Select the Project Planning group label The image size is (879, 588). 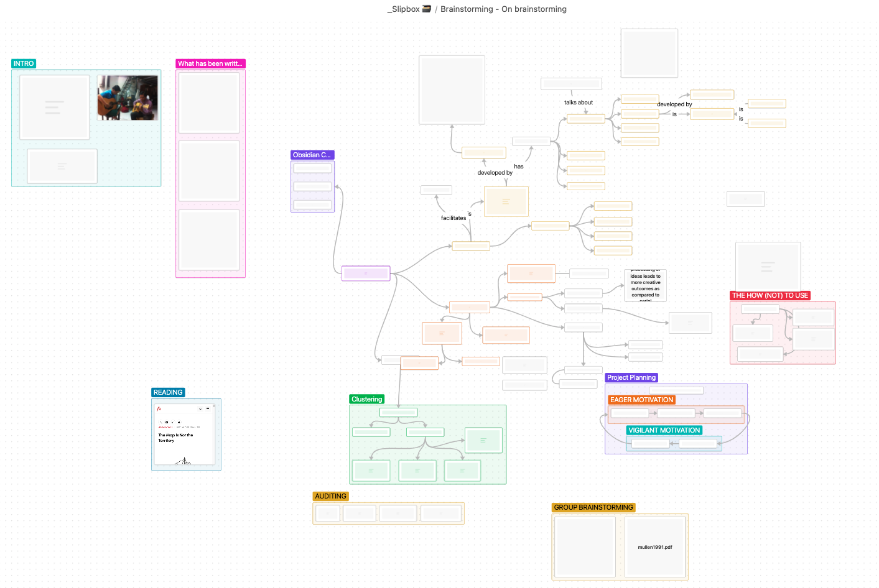click(631, 378)
